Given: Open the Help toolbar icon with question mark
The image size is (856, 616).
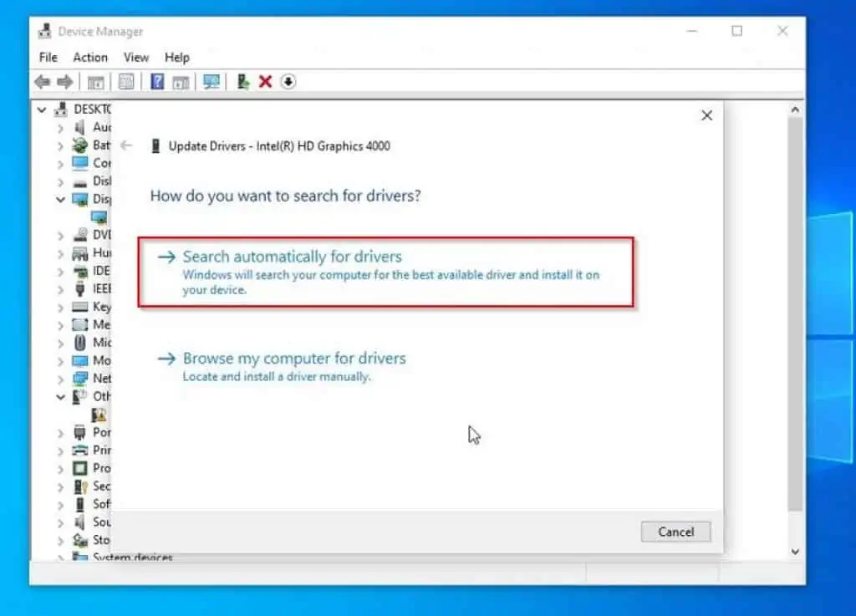Looking at the screenshot, I should coord(157,82).
